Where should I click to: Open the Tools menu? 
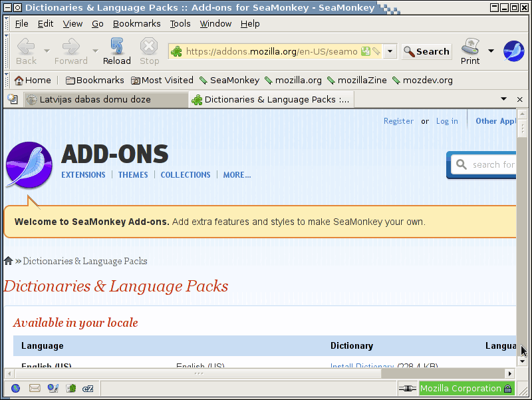pyautogui.click(x=180, y=24)
